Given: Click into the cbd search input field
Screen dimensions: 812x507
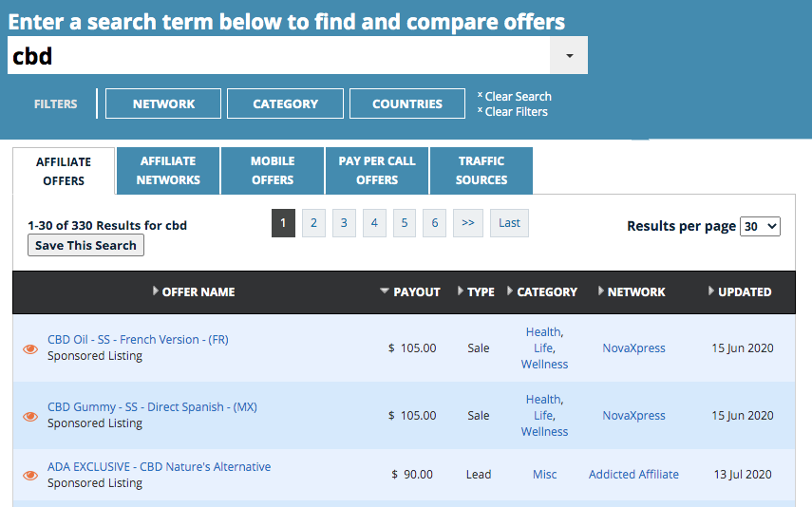Looking at the screenshot, I should click(x=275, y=56).
